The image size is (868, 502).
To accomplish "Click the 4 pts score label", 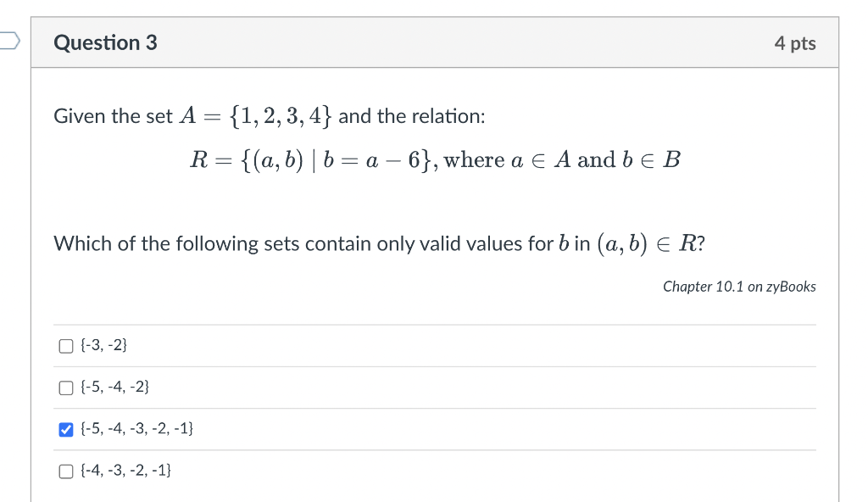I will (x=795, y=43).
